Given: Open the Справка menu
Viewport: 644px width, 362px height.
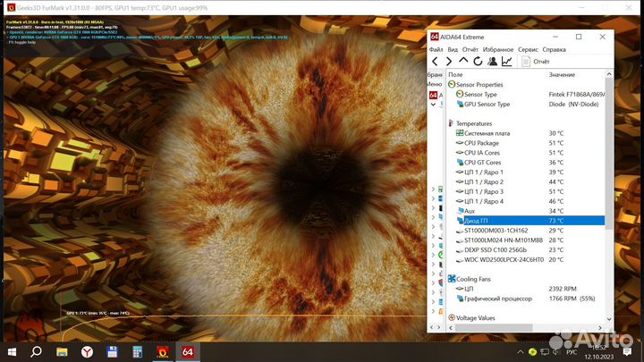Looking at the screenshot, I should 554,49.
